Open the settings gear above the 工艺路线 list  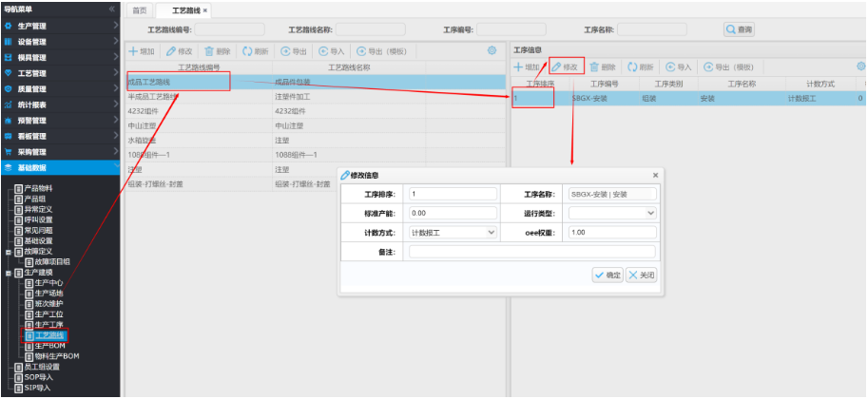coord(492,50)
